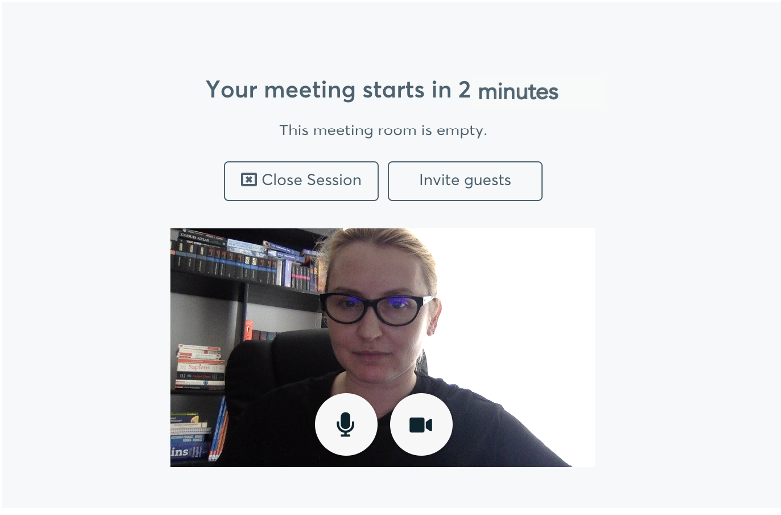Click the 'Your meeting starts in 2 minutes' heading
This screenshot has width=781, height=515.
(x=382, y=90)
